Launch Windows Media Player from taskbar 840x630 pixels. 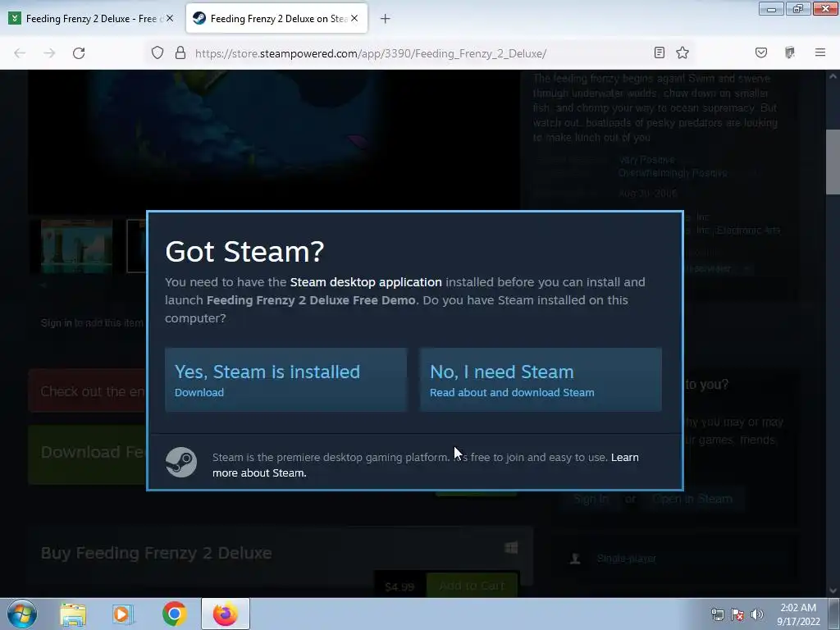click(x=123, y=614)
